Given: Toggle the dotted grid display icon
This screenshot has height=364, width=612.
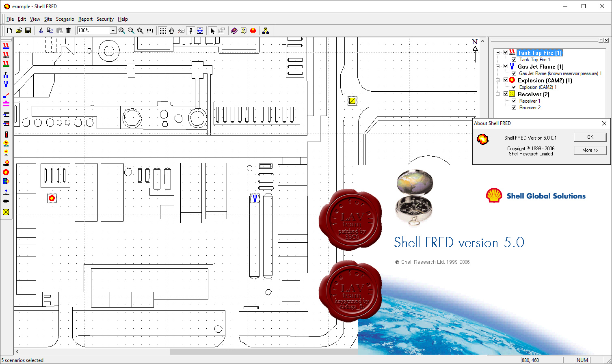Looking at the screenshot, I should pos(162,31).
